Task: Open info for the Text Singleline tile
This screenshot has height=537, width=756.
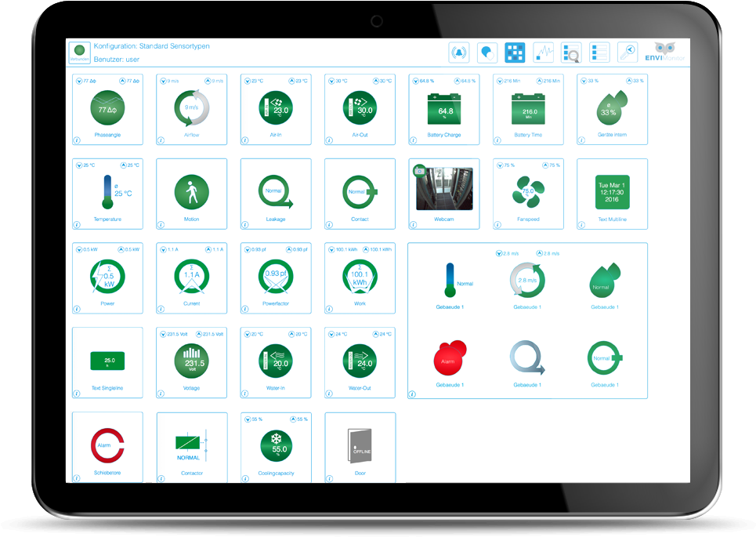Action: click(x=77, y=394)
